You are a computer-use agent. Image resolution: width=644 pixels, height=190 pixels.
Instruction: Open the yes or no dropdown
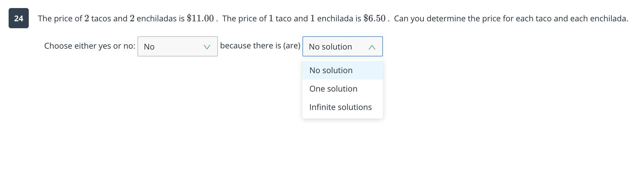click(177, 46)
